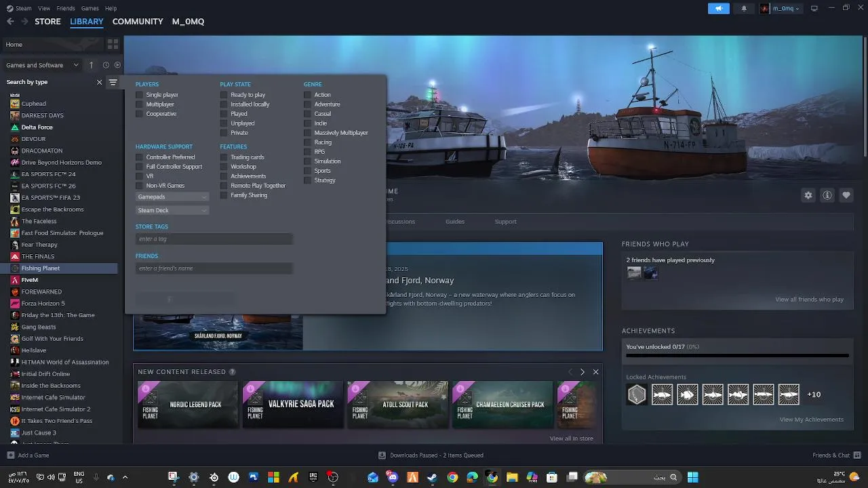
Task: Click the friend's name input field
Action: (214, 268)
